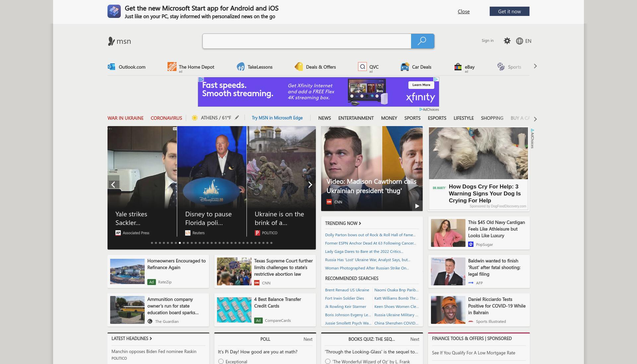Click the sunny weather icon for Athens
The width and height of the screenshot is (637, 364).
(x=195, y=118)
